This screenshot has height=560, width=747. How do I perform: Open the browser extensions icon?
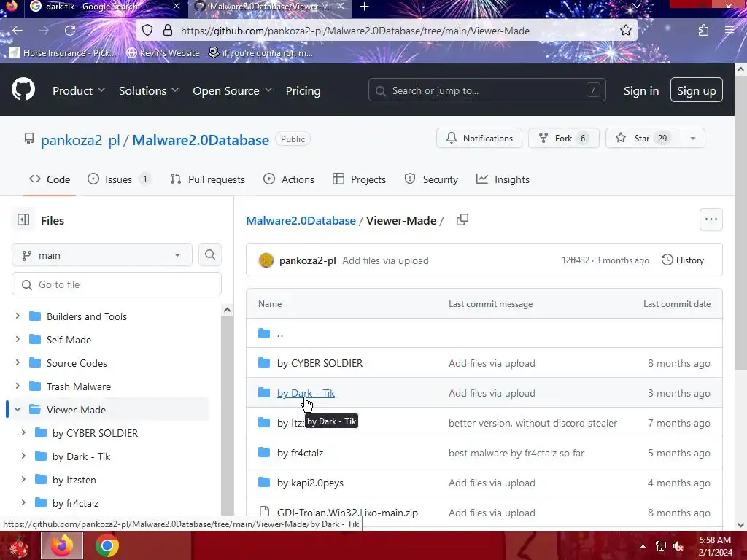point(703,31)
